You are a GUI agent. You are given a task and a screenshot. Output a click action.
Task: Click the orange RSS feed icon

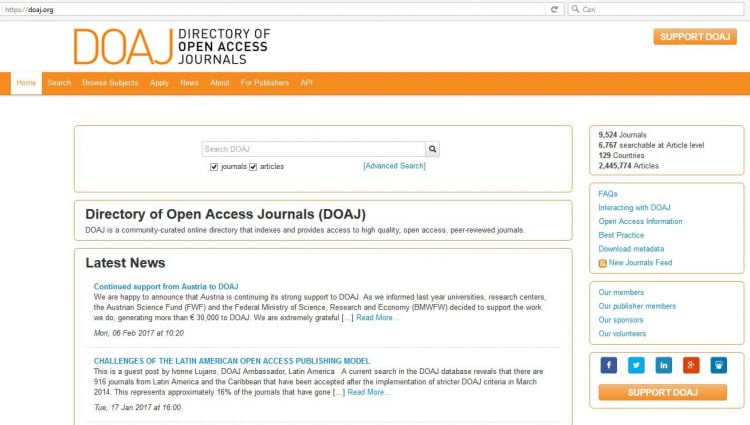pos(603,263)
